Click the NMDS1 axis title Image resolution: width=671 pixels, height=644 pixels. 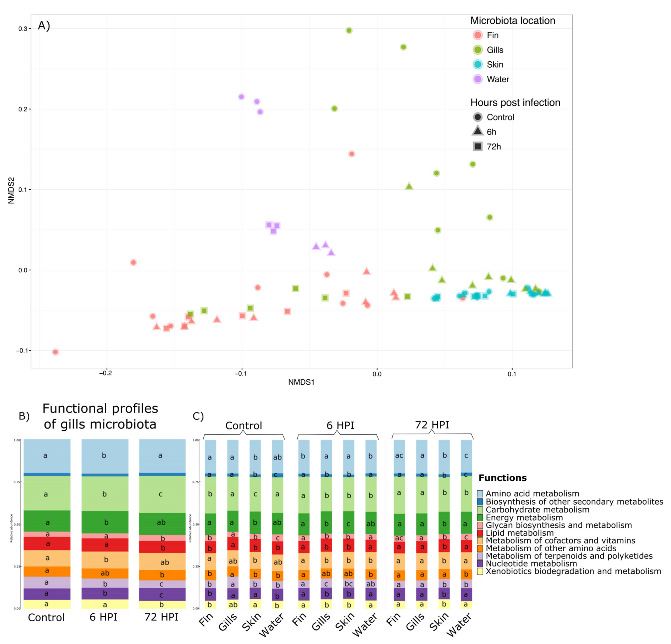point(301,382)
